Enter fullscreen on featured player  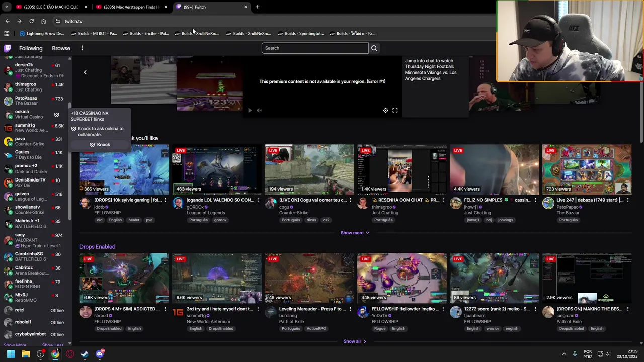[x=395, y=110]
